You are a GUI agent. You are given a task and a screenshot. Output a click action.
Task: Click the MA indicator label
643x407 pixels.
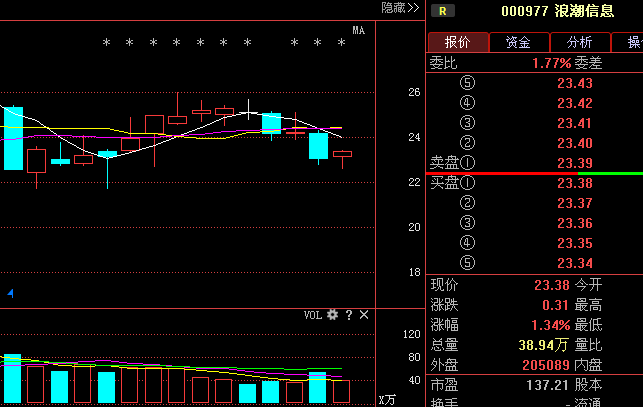pos(360,30)
